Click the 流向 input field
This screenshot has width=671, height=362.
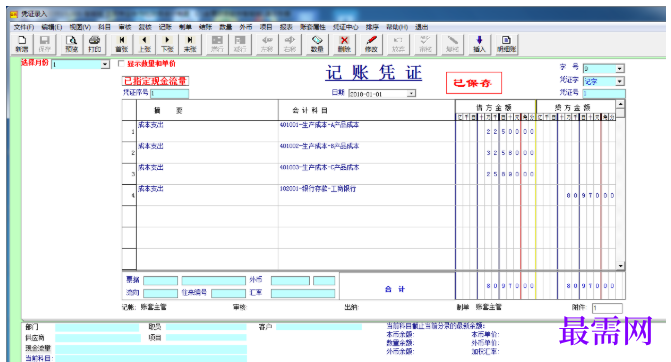point(160,294)
